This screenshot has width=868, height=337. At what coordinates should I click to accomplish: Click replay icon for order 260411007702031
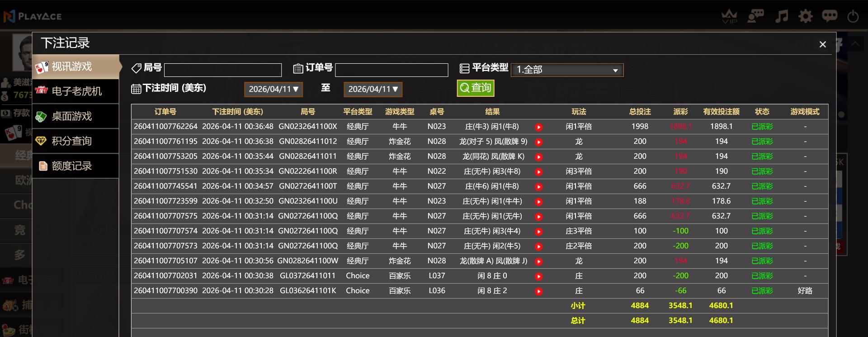pos(538,276)
